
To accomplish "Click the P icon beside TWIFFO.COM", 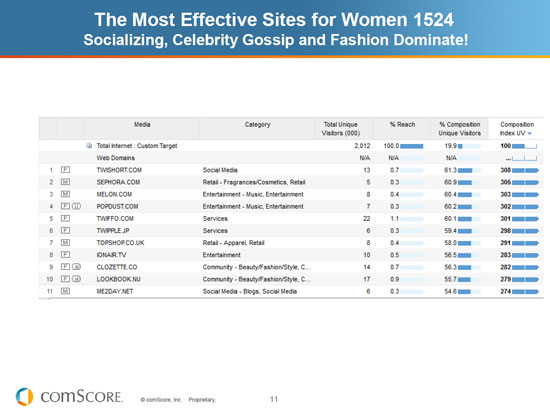I will 65,218.
